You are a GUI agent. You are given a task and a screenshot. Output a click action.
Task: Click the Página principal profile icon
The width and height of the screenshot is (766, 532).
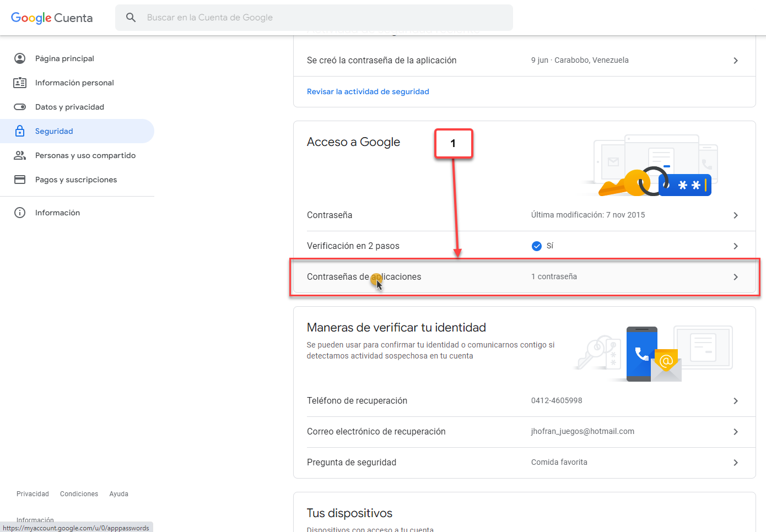pos(20,58)
